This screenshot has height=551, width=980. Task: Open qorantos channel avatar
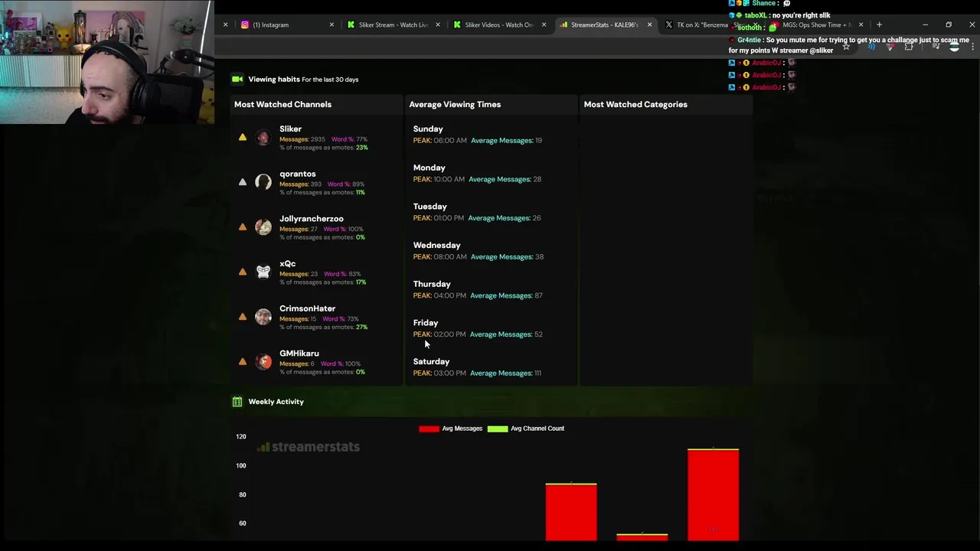click(263, 182)
